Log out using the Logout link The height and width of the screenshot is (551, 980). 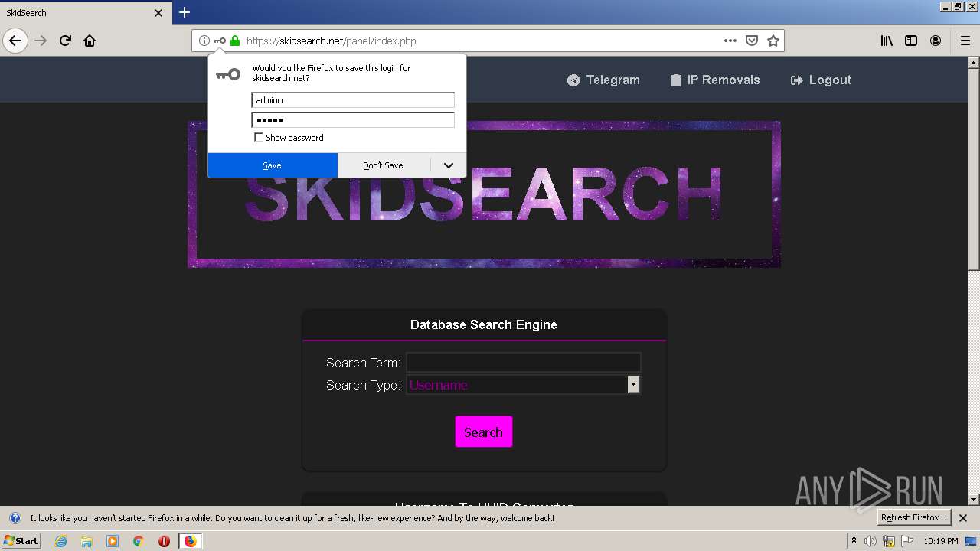(821, 80)
